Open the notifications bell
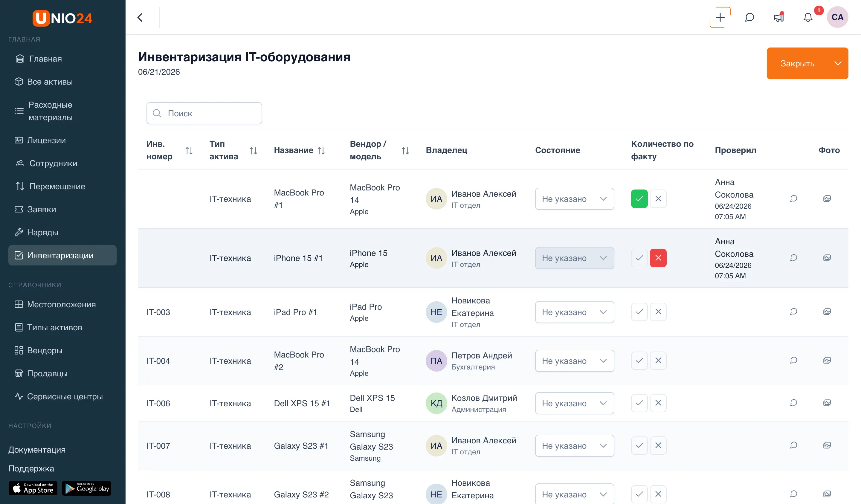This screenshot has height=504, width=861. (808, 17)
